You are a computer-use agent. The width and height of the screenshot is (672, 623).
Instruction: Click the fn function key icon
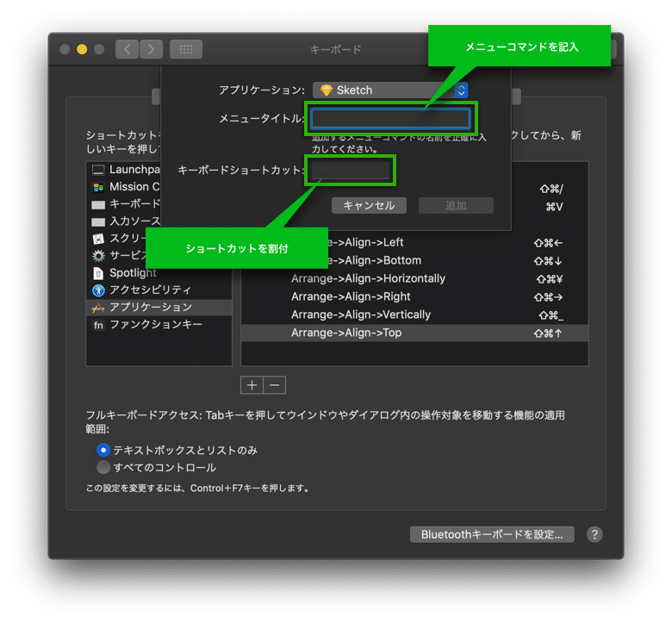[x=98, y=325]
